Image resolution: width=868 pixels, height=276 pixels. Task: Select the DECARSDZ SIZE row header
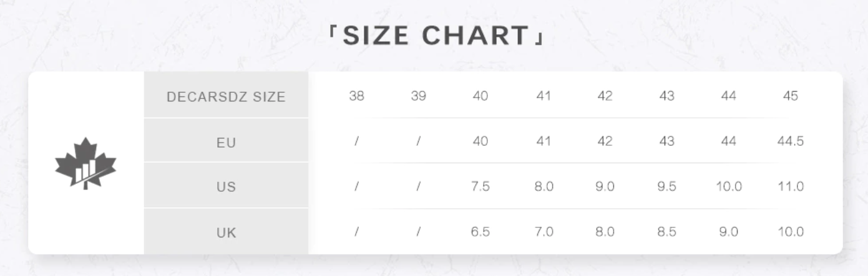click(x=226, y=97)
